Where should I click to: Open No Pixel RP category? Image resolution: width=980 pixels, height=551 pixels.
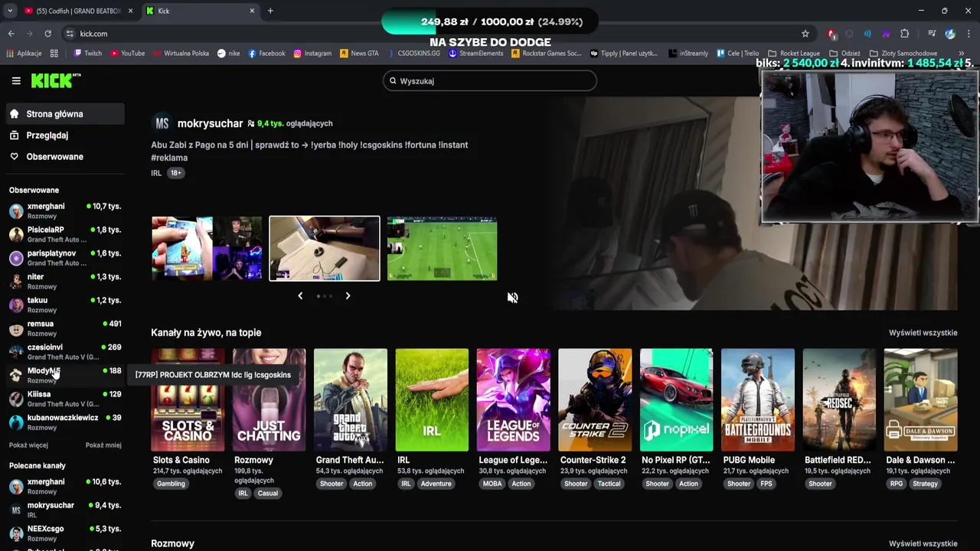click(676, 400)
